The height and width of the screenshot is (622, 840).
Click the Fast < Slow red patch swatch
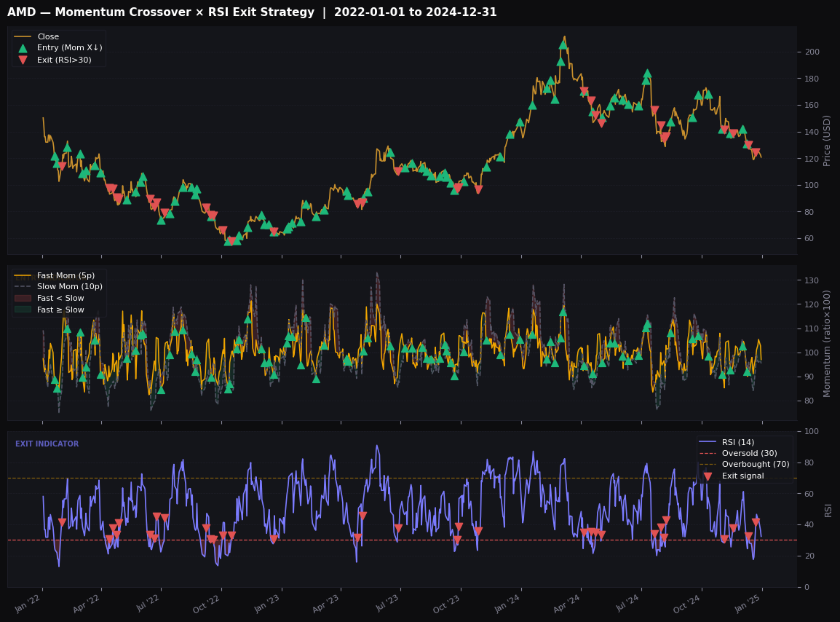pos(23,298)
